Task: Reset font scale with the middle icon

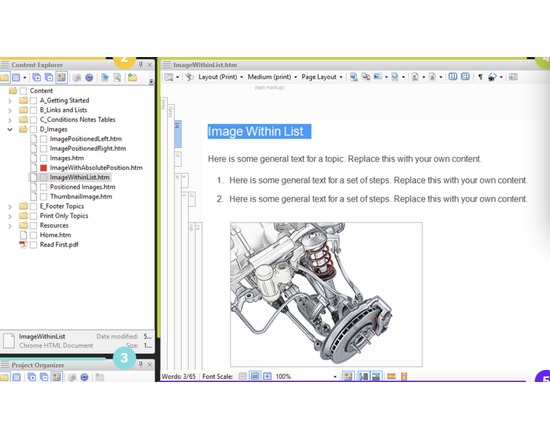Action: [x=255, y=376]
